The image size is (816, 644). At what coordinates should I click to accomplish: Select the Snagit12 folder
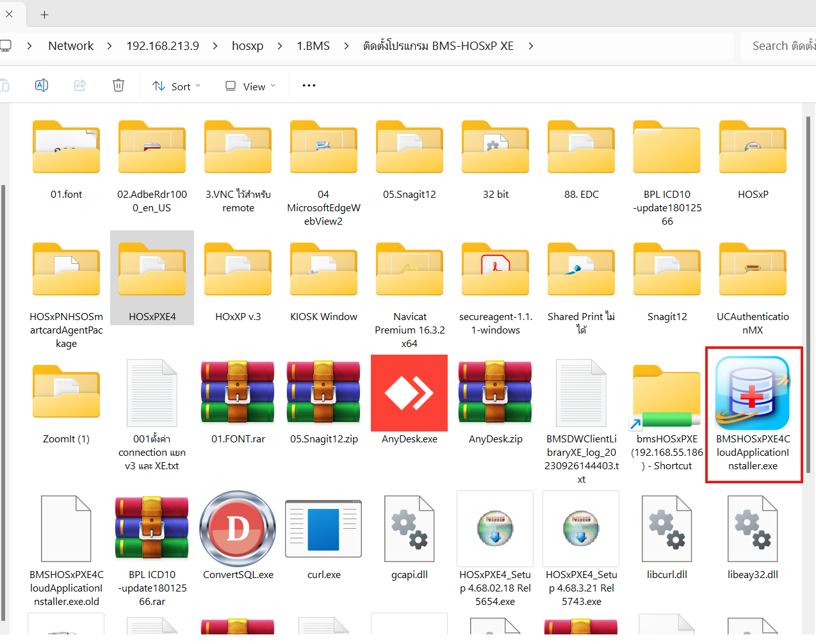667,282
